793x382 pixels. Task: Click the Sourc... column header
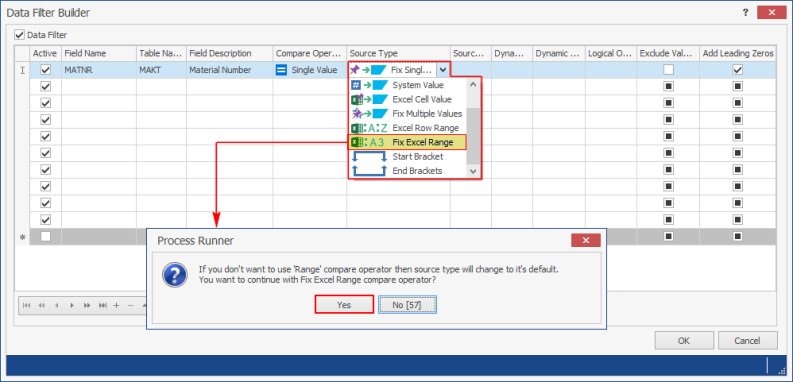point(471,53)
